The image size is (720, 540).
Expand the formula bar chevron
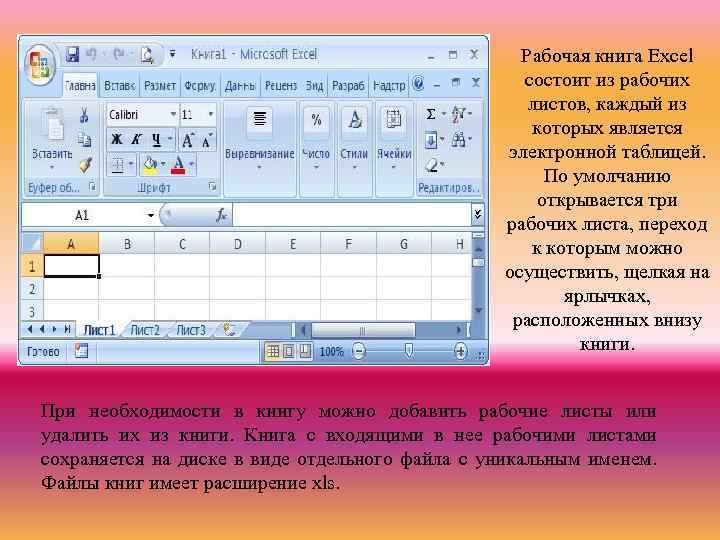click(477, 214)
